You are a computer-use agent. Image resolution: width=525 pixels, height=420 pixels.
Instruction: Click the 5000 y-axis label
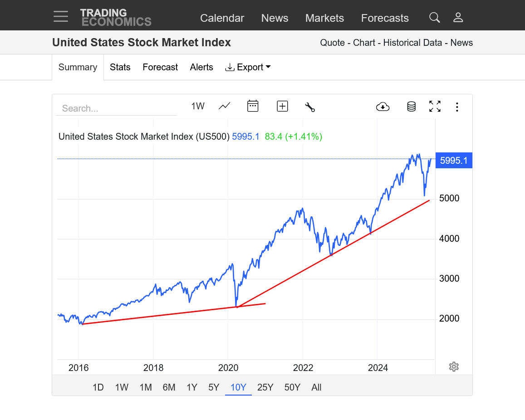pyautogui.click(x=449, y=199)
